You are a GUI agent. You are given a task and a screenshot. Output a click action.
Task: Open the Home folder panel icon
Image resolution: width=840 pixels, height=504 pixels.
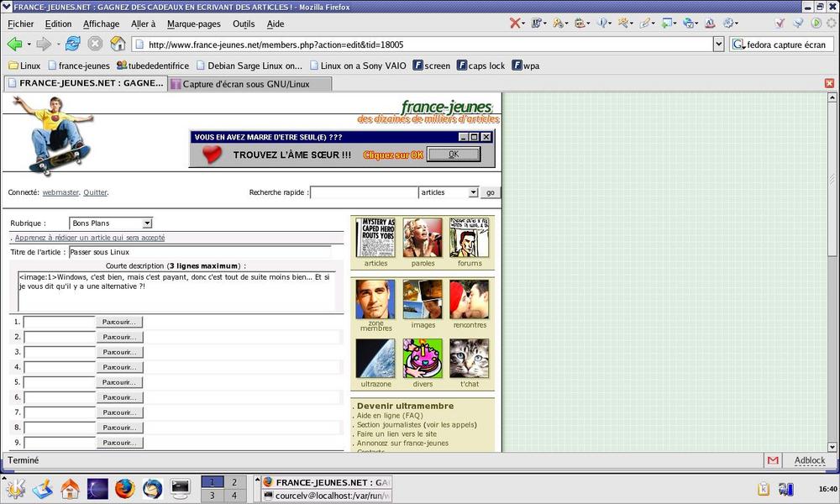coord(71,488)
